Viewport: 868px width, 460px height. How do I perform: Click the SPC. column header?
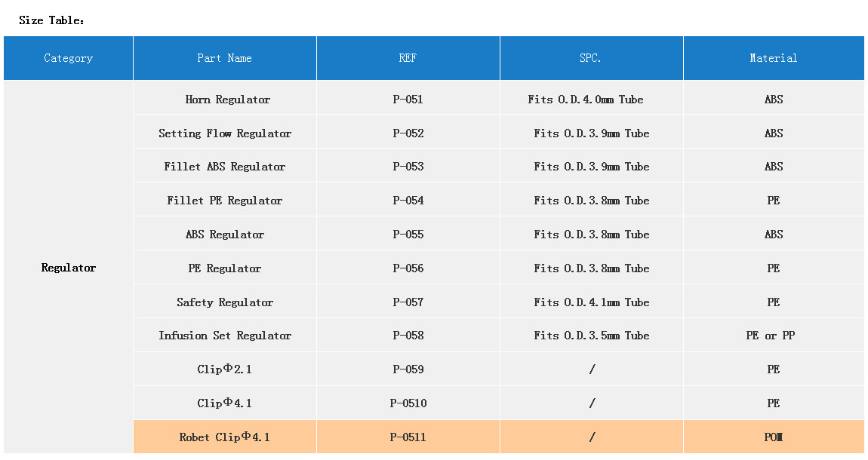tap(591, 58)
